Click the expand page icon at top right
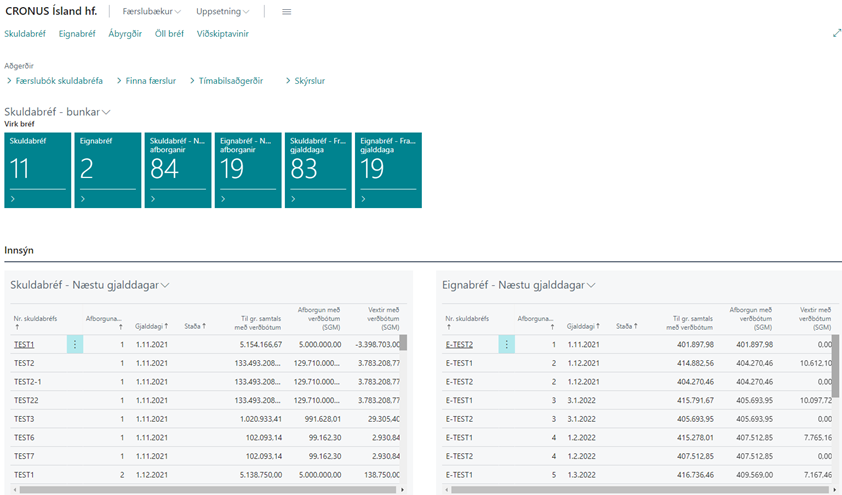842x495 pixels. tap(836, 33)
